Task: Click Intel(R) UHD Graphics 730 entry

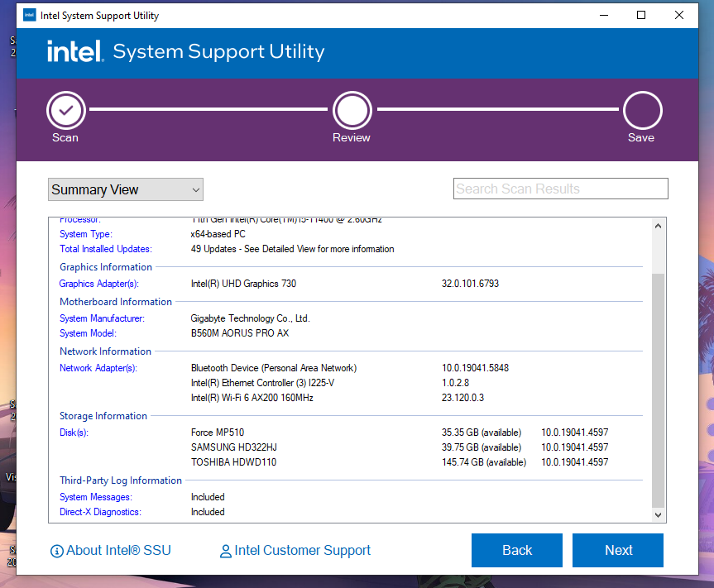Action: 243,284
